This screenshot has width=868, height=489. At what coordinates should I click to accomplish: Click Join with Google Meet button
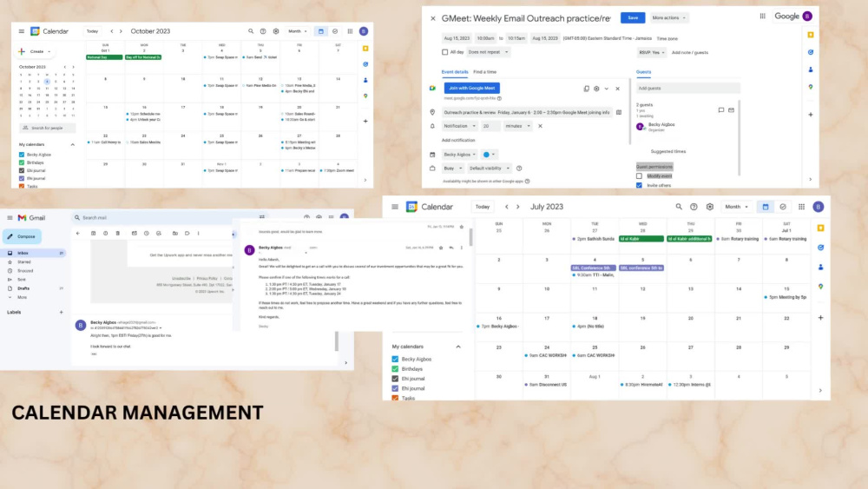(x=471, y=88)
